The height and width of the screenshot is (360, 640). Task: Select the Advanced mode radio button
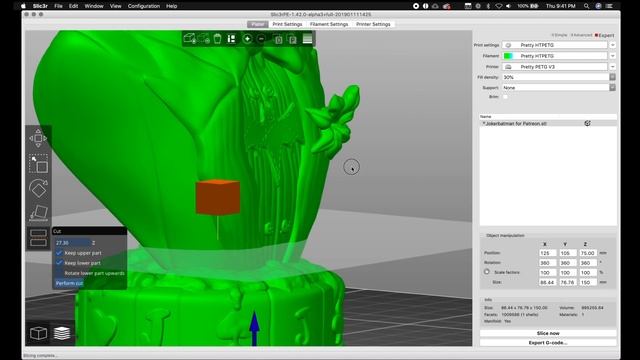pyautogui.click(x=581, y=35)
